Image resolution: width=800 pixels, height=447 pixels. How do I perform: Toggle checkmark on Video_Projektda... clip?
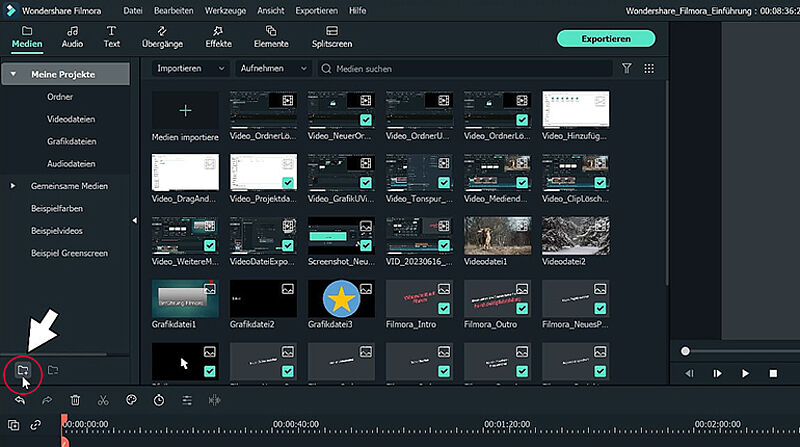(x=288, y=183)
